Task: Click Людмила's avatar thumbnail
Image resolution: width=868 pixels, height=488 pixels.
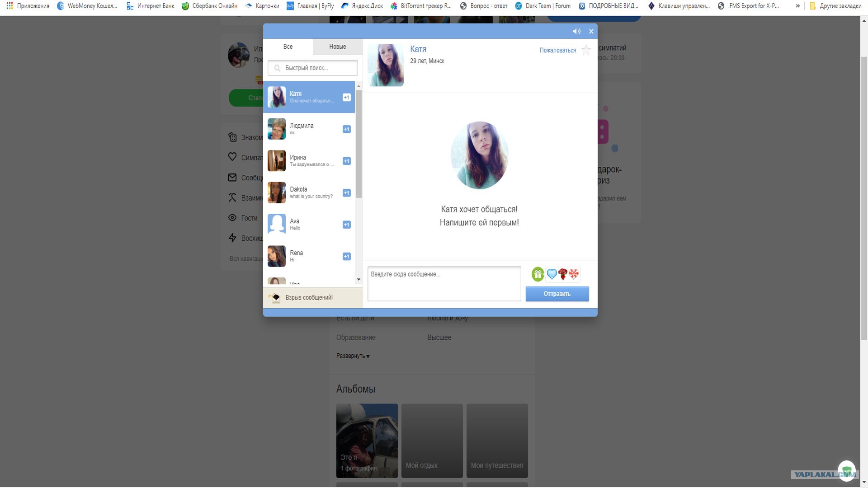Action: 277,129
